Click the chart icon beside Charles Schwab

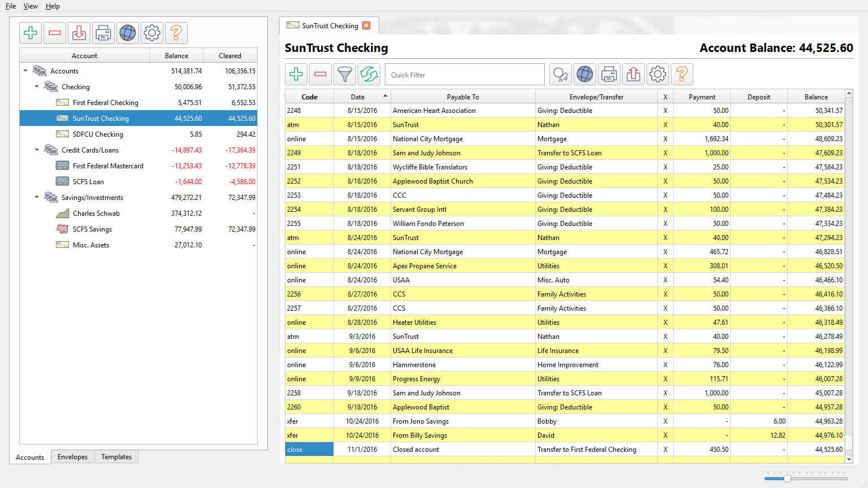(x=62, y=213)
